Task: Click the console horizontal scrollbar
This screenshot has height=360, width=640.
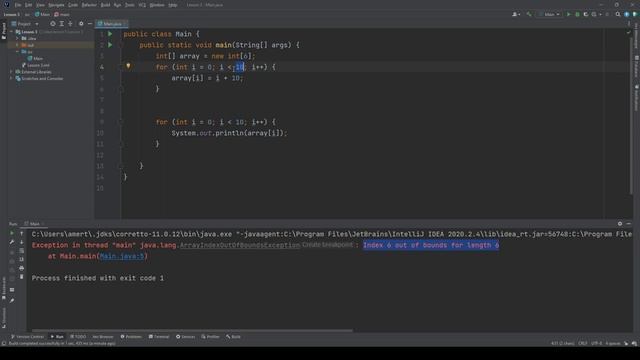Action: (192, 330)
